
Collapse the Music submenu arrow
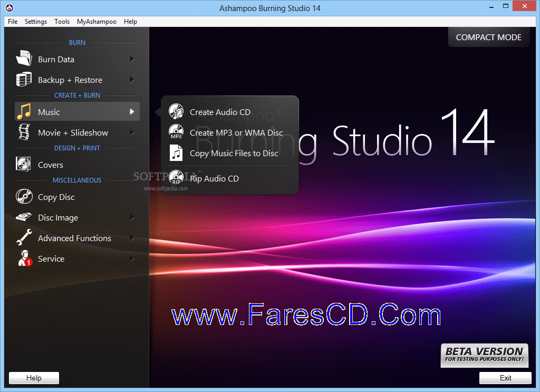(132, 112)
